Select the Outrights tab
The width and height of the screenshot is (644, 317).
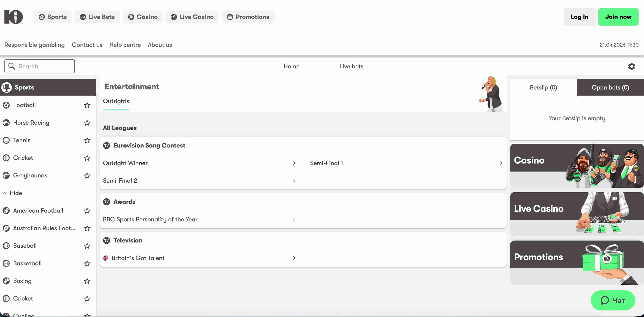pos(116,101)
